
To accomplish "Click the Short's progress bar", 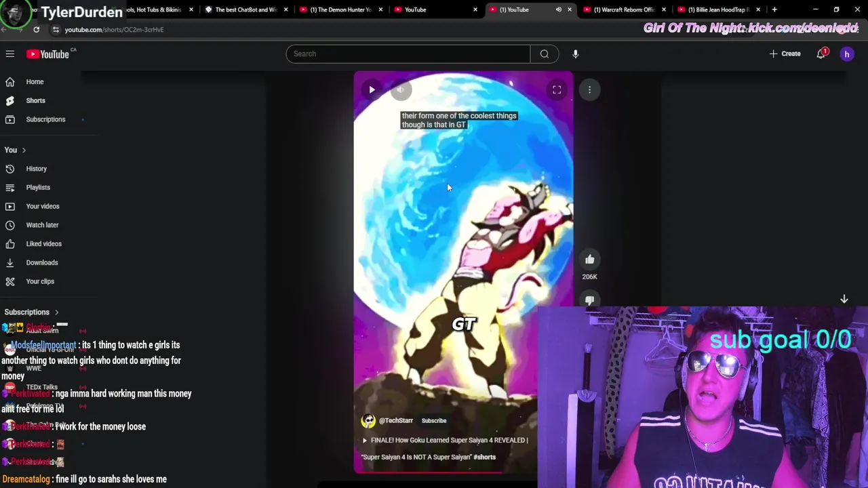I will [x=446, y=472].
